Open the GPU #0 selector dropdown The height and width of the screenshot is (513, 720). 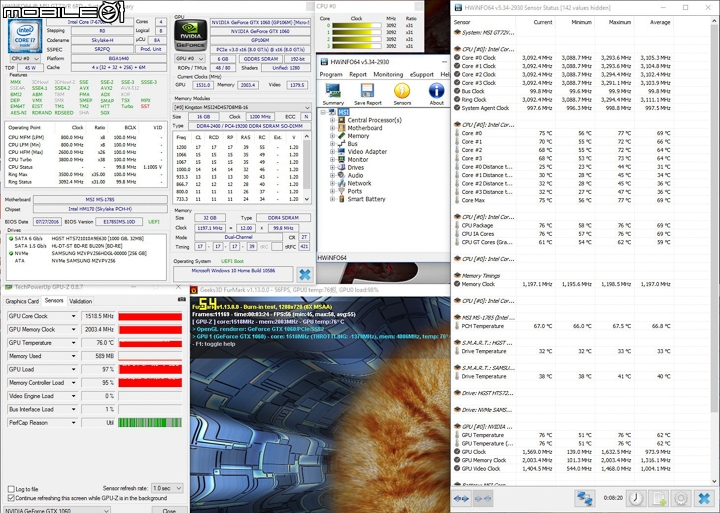(x=190, y=59)
